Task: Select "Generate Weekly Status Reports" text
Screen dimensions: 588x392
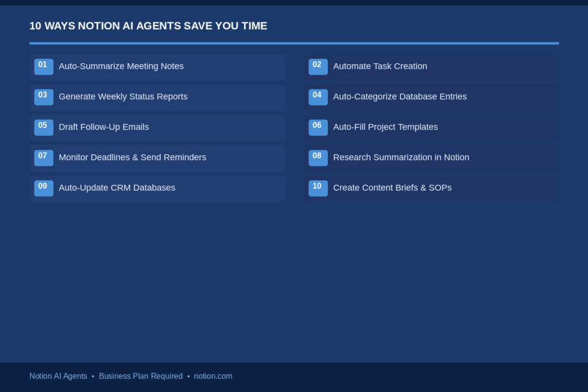Action: (x=123, y=96)
